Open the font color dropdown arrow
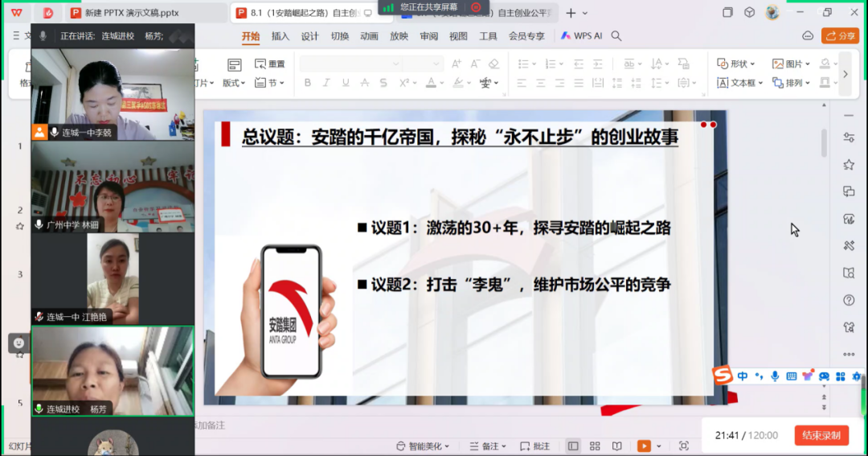 pyautogui.click(x=442, y=83)
